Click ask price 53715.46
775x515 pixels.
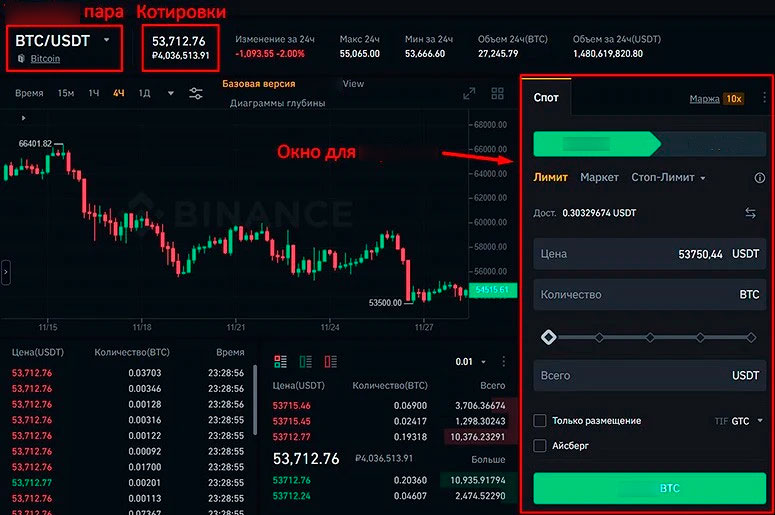292,406
